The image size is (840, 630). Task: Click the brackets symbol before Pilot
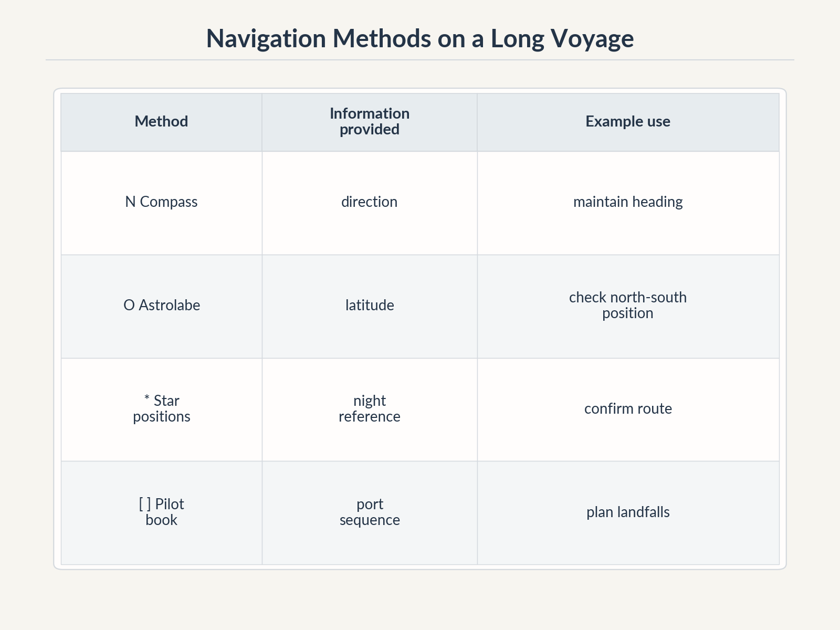click(x=145, y=505)
